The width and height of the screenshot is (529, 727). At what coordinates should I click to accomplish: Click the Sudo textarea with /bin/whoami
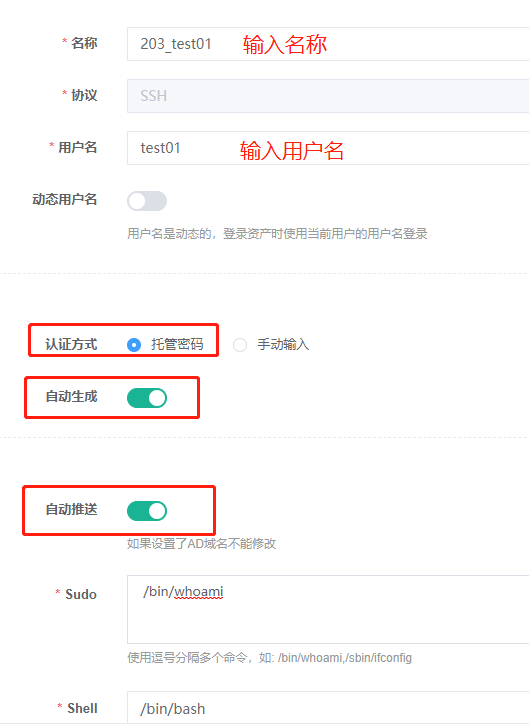click(328, 610)
